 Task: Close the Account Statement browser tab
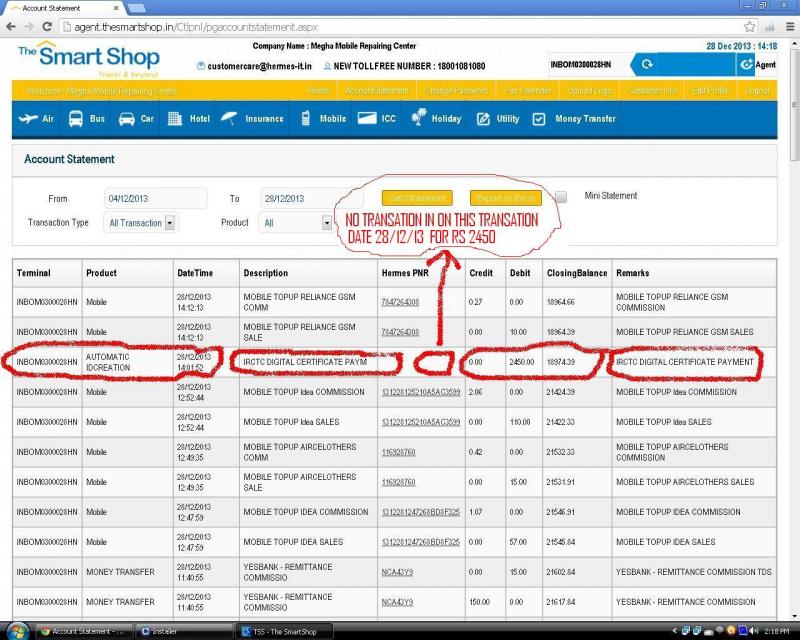(116, 8)
